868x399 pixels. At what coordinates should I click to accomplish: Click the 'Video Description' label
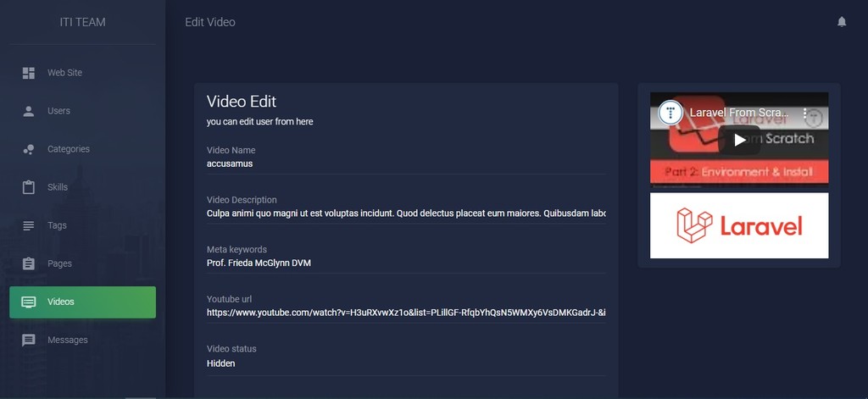(242, 200)
